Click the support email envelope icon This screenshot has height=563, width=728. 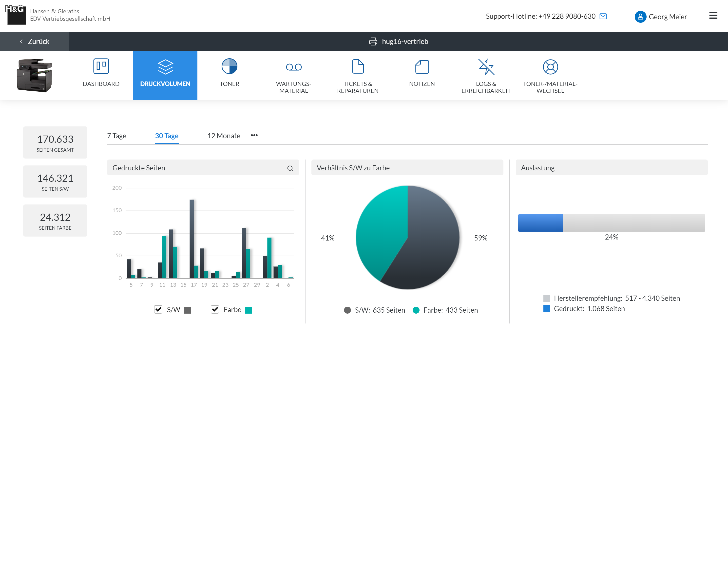point(603,16)
